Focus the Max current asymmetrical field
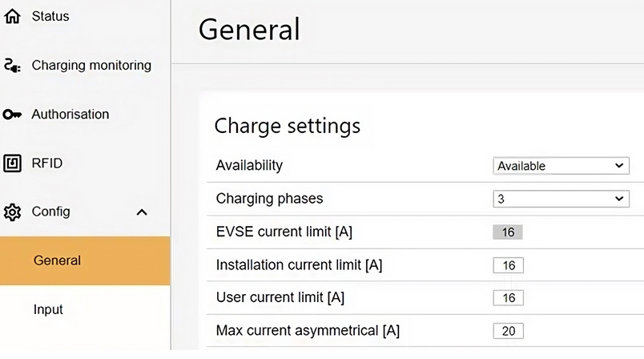This screenshot has height=359, width=644. coord(508,330)
